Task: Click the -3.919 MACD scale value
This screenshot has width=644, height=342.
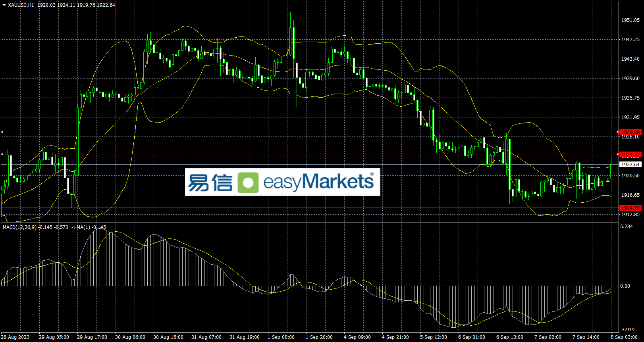Action: point(627,330)
